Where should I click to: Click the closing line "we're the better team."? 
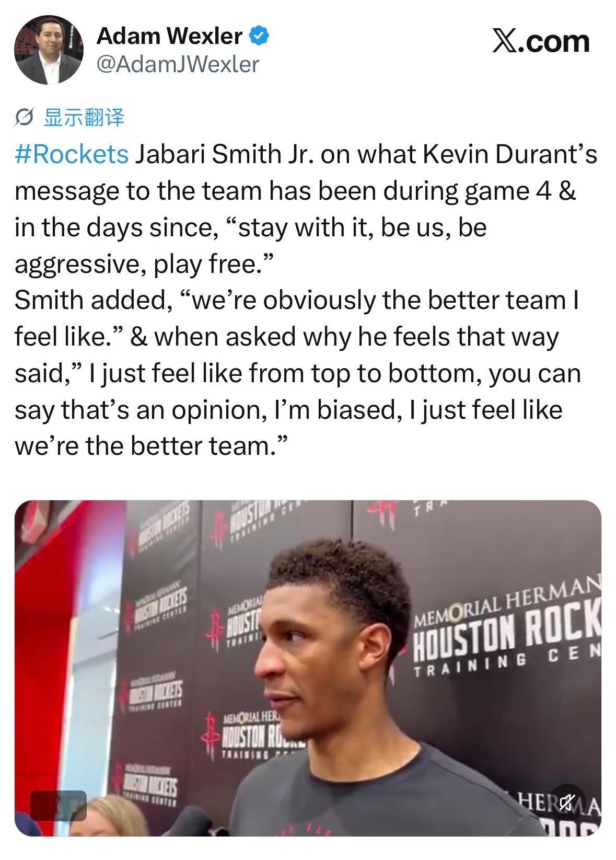click(x=151, y=446)
